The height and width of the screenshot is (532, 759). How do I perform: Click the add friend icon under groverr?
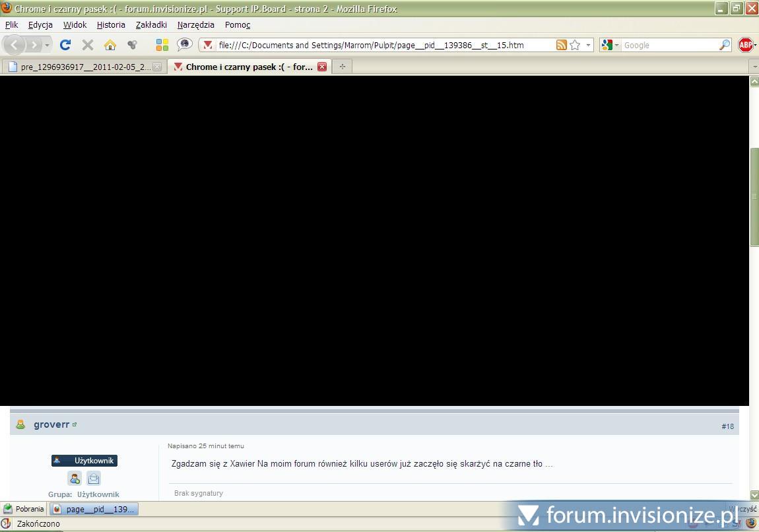(x=75, y=479)
